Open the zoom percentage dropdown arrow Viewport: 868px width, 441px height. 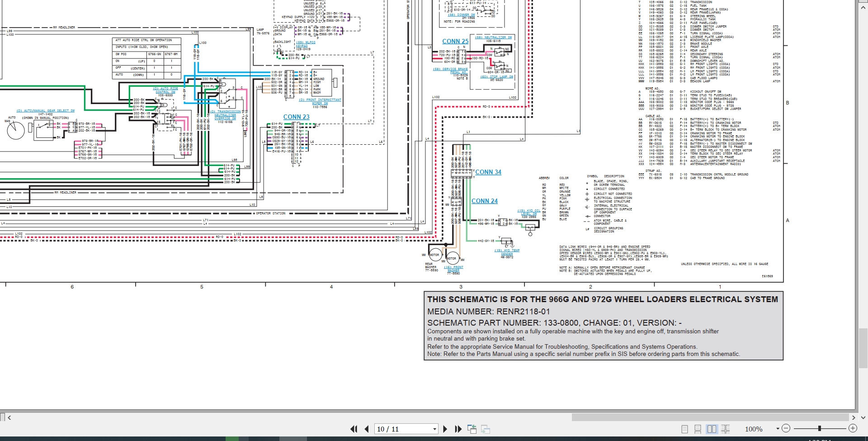pos(778,429)
